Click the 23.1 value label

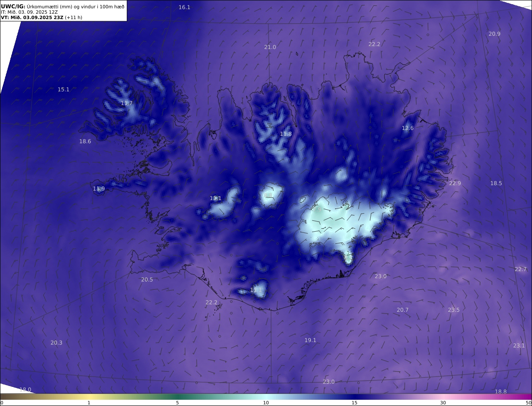pyautogui.click(x=519, y=346)
